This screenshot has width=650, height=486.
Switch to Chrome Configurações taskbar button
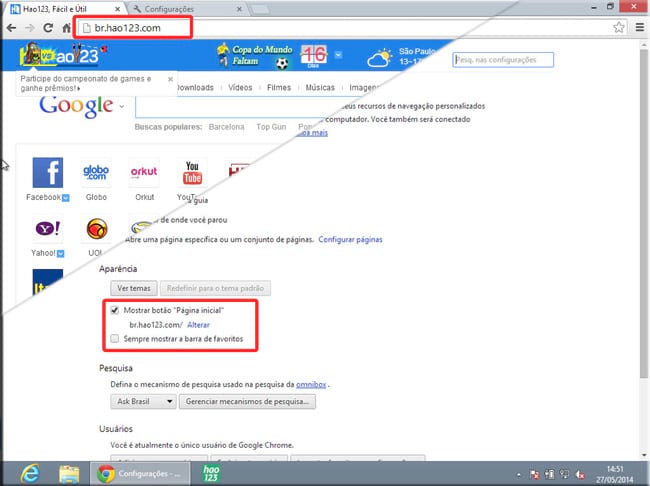[x=140, y=473]
